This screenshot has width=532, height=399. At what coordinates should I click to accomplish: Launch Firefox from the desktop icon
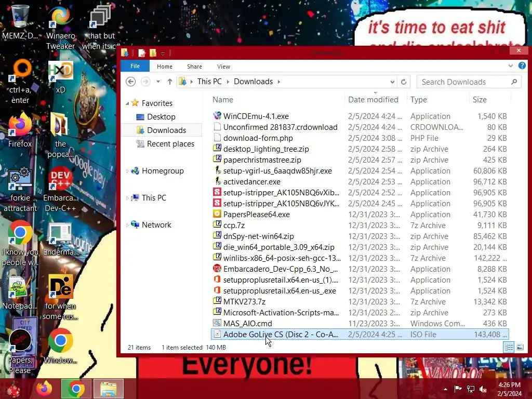20,130
